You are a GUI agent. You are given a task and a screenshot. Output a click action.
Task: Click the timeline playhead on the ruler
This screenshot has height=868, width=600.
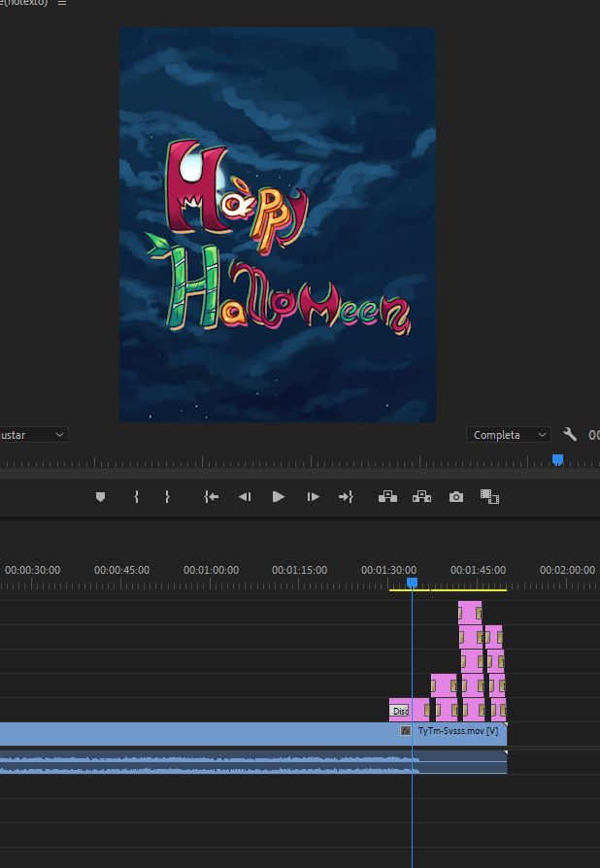pos(412,583)
